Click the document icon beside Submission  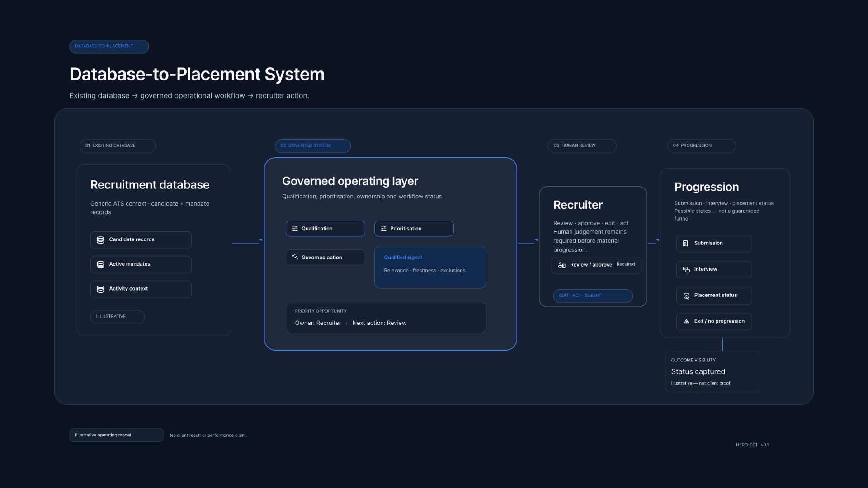(x=685, y=243)
